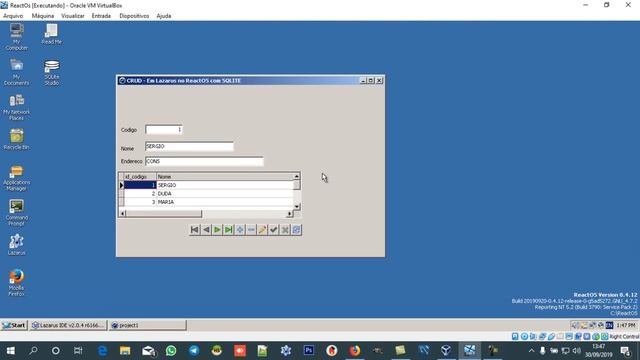Screen dimensions: 640x360
Task: Insert new record with navigator plus
Action: [240, 230]
